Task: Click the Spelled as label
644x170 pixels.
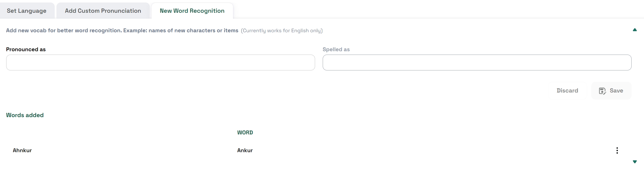Action: pos(336,49)
